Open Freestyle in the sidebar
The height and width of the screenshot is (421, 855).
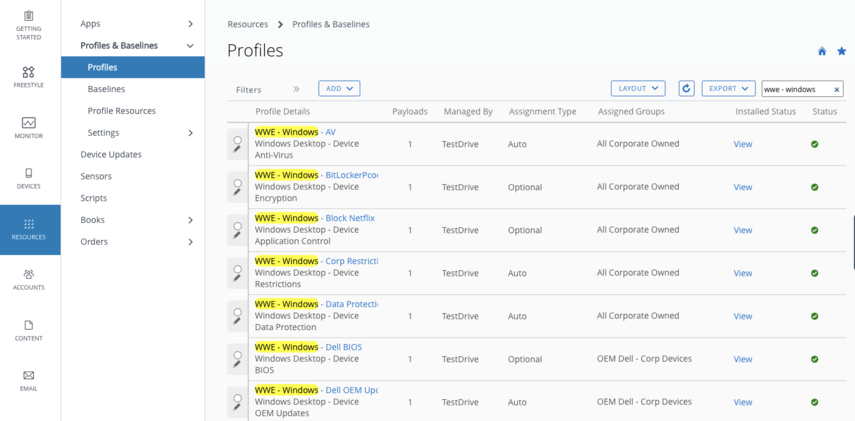click(x=28, y=77)
